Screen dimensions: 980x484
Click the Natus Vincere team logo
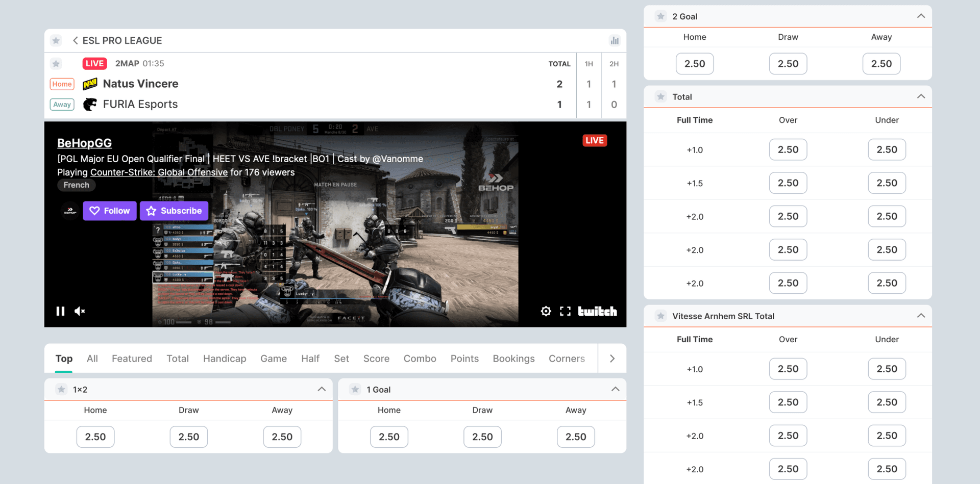90,84
